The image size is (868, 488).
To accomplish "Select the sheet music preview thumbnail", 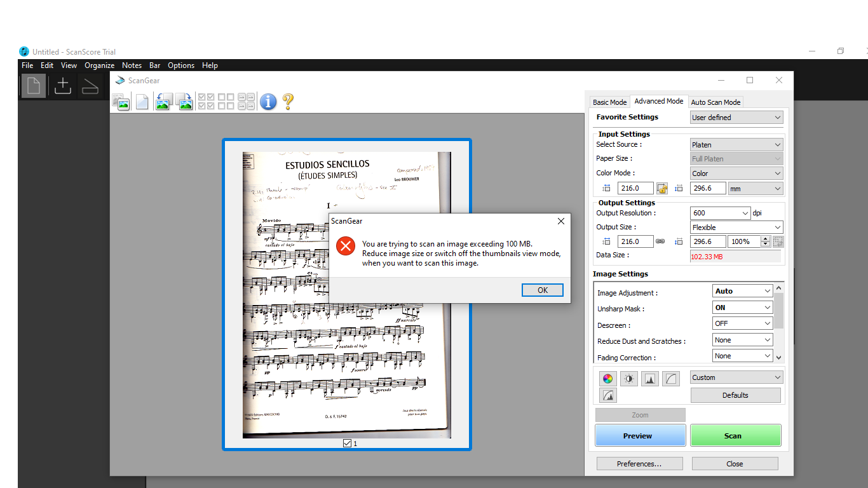I will point(346,295).
